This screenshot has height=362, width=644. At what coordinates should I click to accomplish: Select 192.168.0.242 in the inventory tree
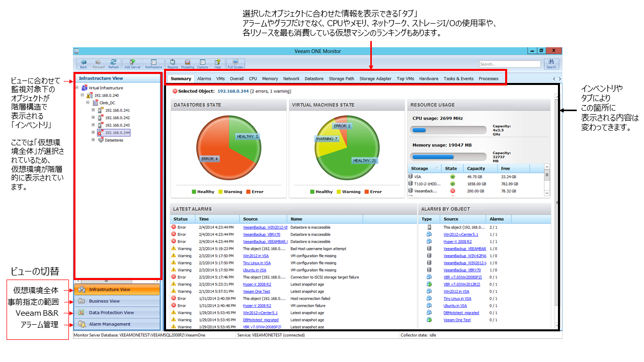point(117,118)
